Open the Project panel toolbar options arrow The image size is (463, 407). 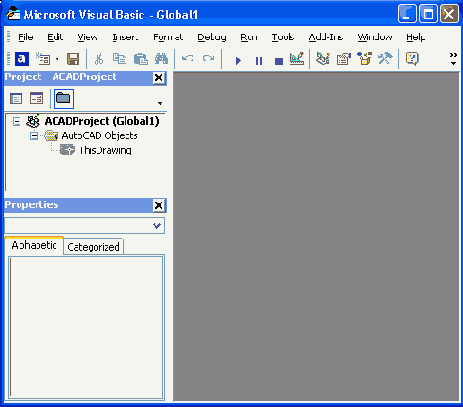(x=160, y=103)
